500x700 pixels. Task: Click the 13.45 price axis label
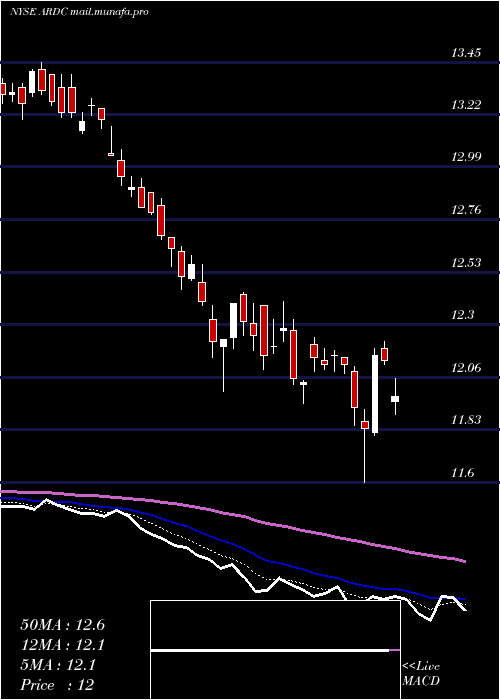pyautogui.click(x=466, y=53)
